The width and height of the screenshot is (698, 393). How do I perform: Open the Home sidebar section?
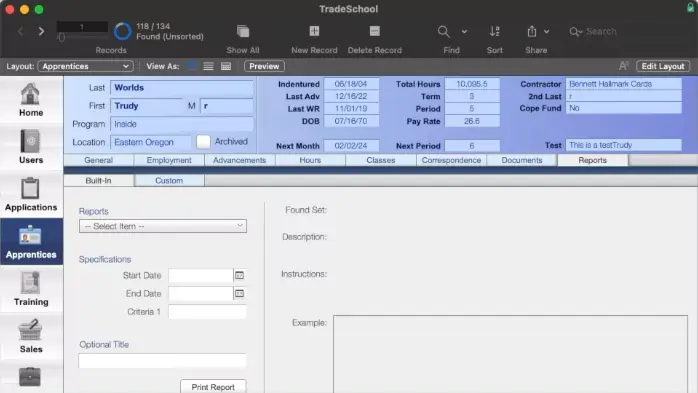tap(31, 100)
